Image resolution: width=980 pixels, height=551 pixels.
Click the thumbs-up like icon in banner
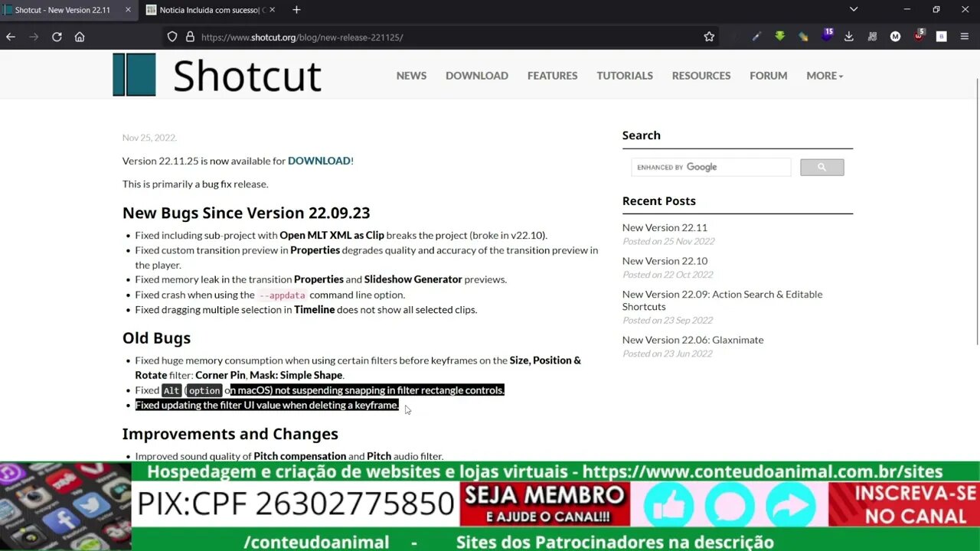point(668,505)
